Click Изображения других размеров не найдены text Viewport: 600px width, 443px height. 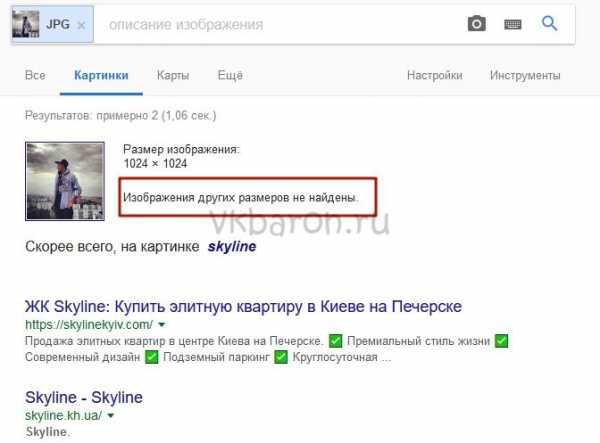coord(241,198)
